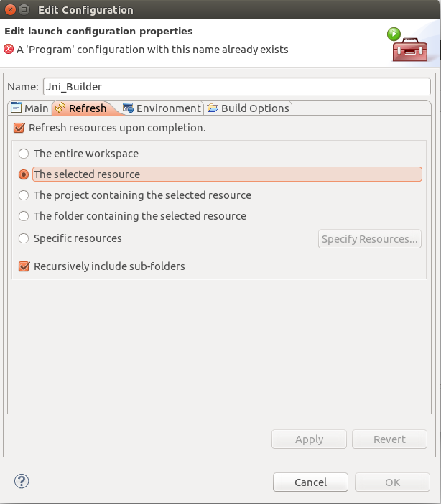Click the Build Options folder icon
Image resolution: width=441 pixels, height=504 pixels.
(213, 108)
